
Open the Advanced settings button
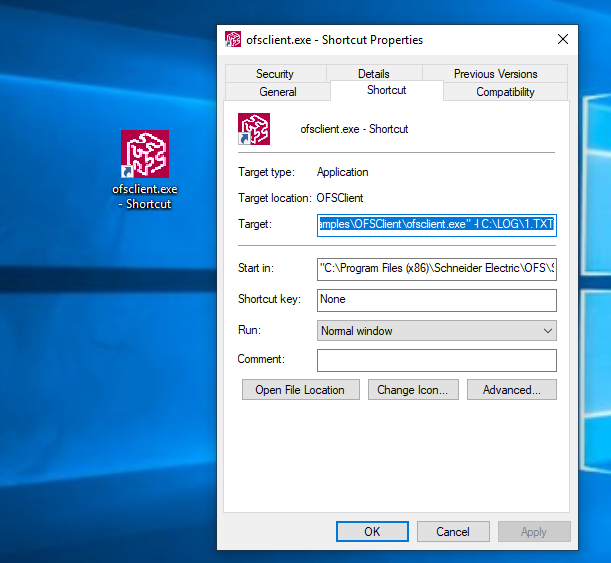(512, 390)
